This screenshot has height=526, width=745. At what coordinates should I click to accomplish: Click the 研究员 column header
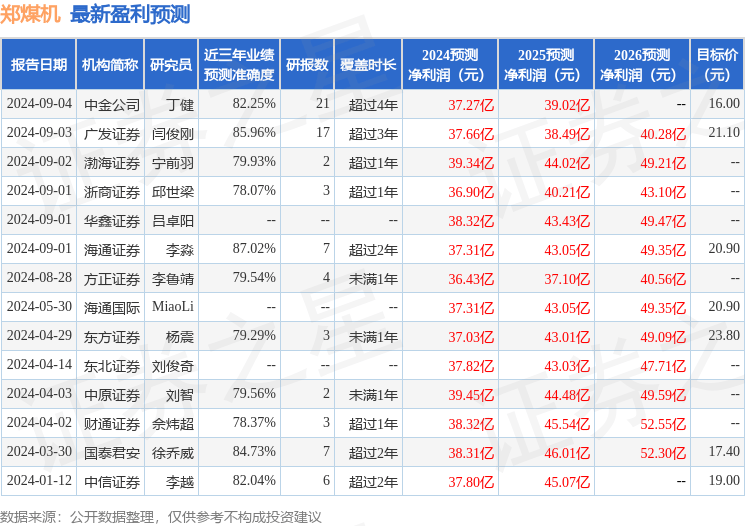[x=171, y=65]
